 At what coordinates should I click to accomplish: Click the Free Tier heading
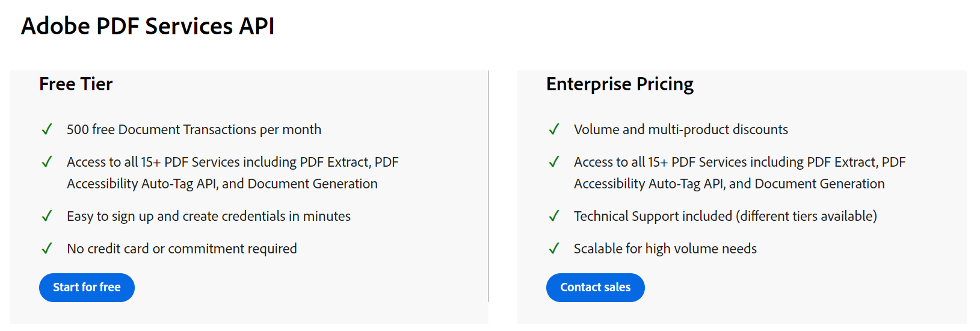click(x=76, y=84)
